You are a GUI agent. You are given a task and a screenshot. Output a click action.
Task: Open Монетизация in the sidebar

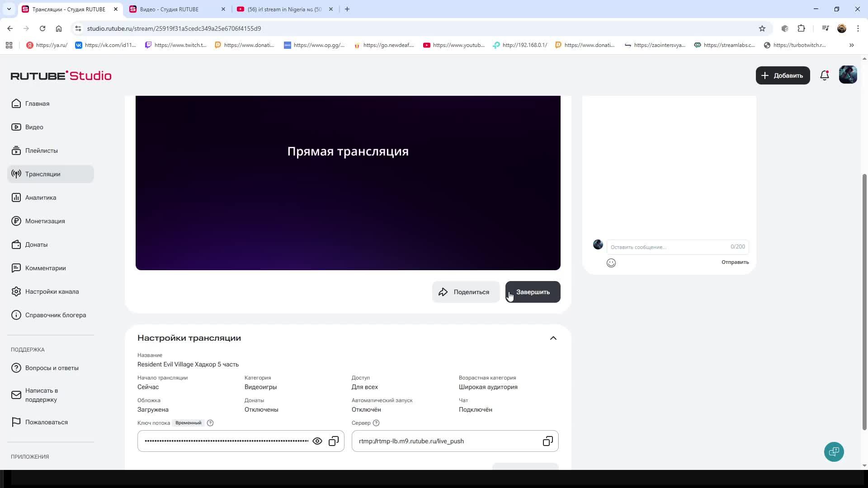(45, 221)
